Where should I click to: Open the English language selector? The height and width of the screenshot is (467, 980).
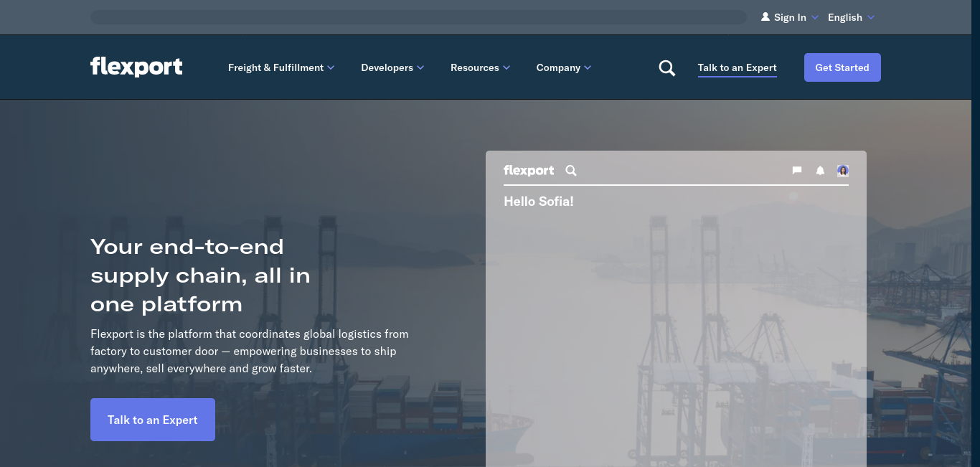point(852,17)
